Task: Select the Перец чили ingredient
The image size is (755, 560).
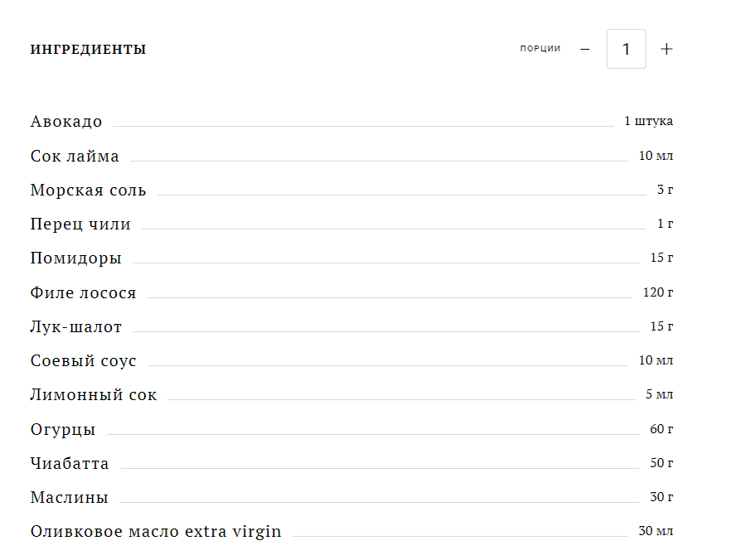Action: point(80,224)
